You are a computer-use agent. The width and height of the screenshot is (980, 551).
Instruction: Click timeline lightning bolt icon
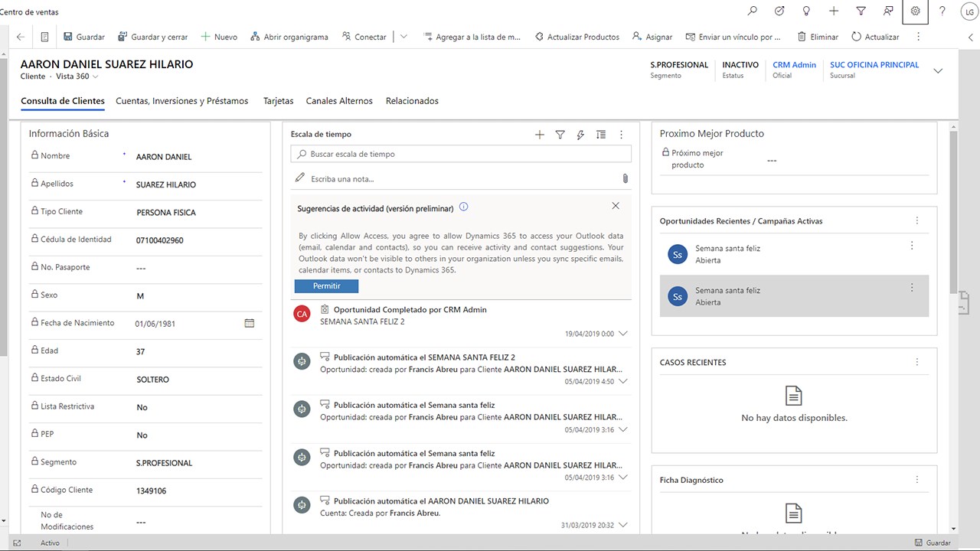[x=580, y=135]
